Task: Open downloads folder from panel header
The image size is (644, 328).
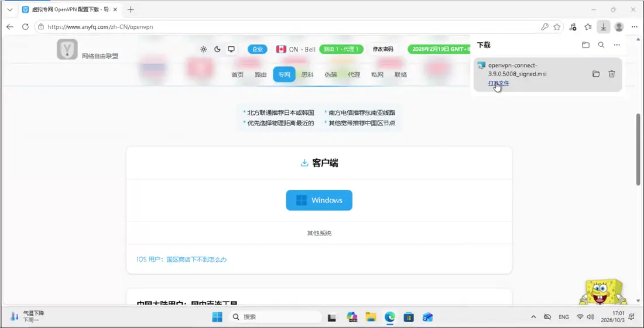Action: coord(585,45)
